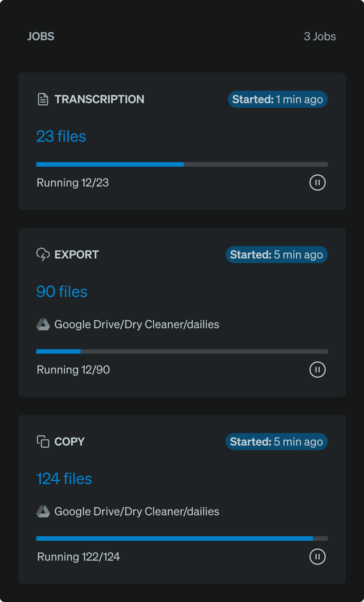Click the Export cloud icon
The height and width of the screenshot is (602, 364).
43,255
